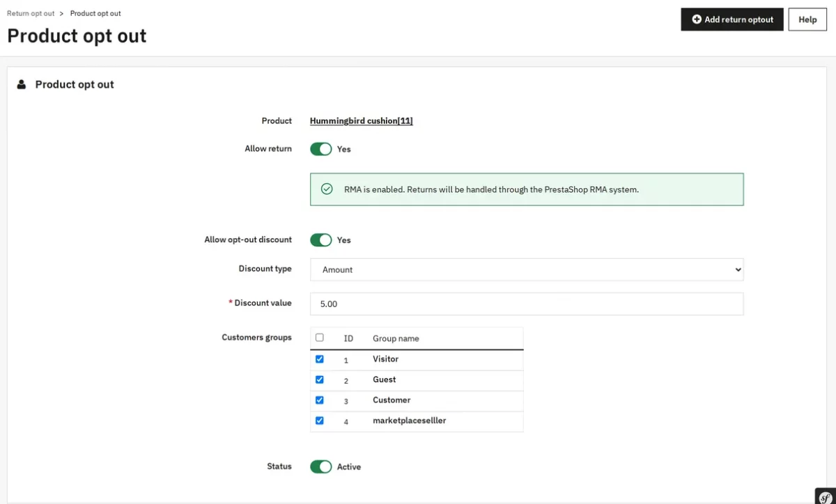The image size is (836, 504).
Task: Select the Guest group name text
Action: pyautogui.click(x=384, y=379)
